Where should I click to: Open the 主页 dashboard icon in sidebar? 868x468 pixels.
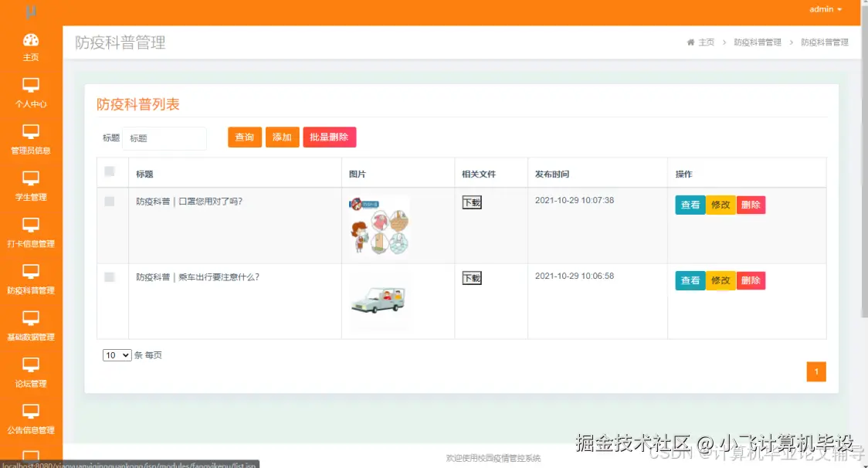click(x=31, y=40)
